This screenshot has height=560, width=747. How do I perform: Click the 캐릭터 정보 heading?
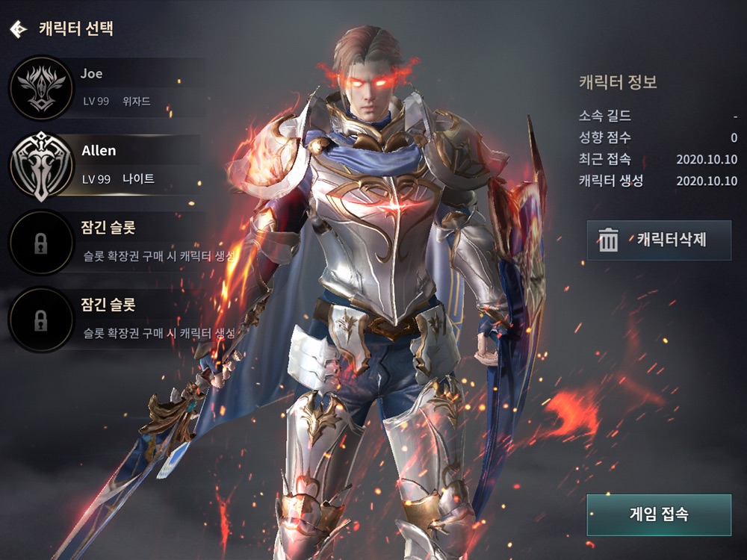click(618, 82)
